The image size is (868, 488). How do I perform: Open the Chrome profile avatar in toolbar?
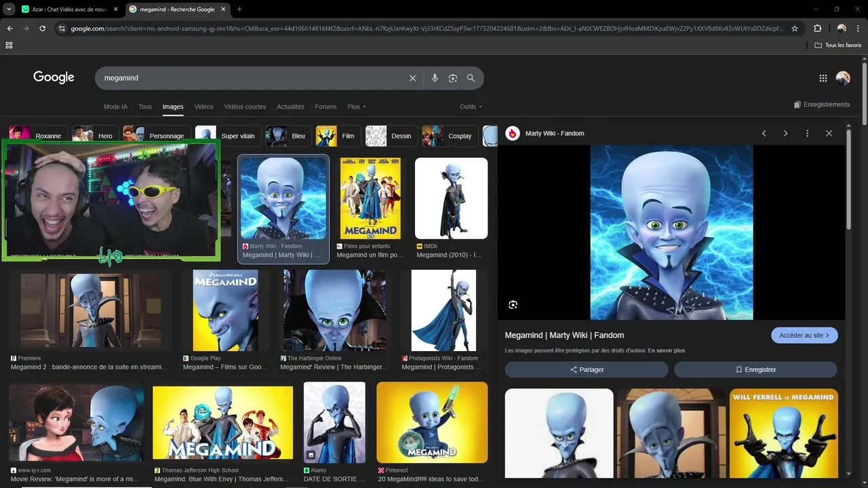point(842,28)
